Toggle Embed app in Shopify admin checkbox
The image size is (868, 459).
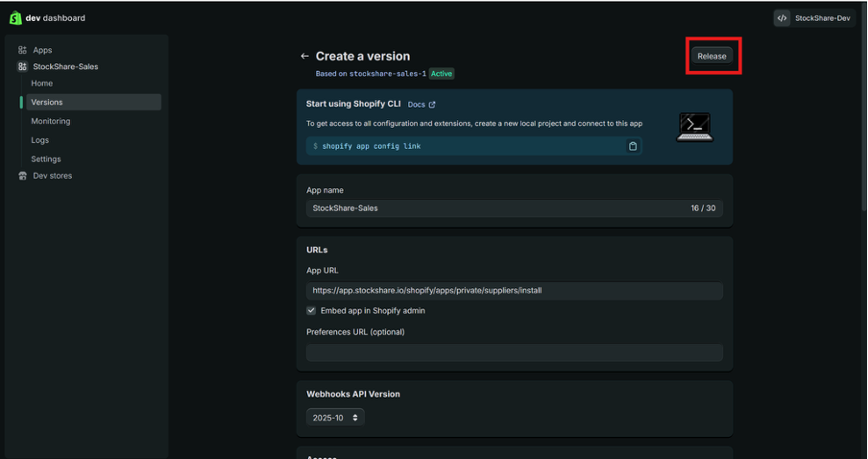click(x=311, y=311)
